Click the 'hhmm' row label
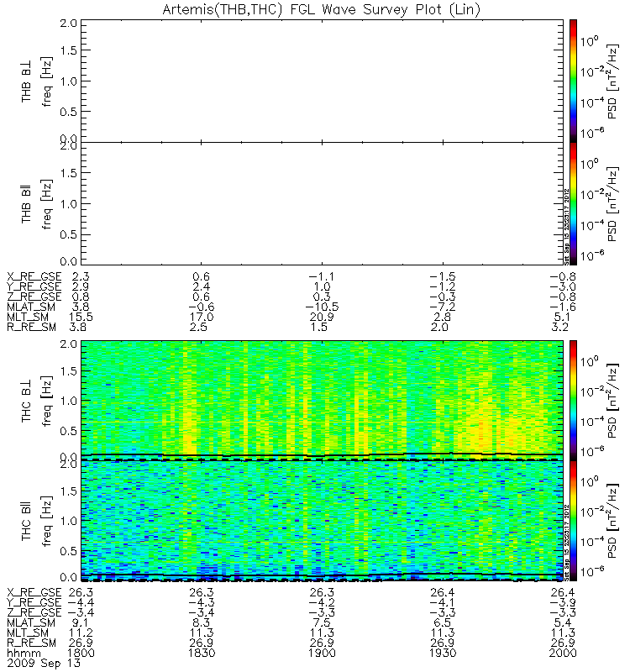The image size is (630, 672). click(x=24, y=653)
